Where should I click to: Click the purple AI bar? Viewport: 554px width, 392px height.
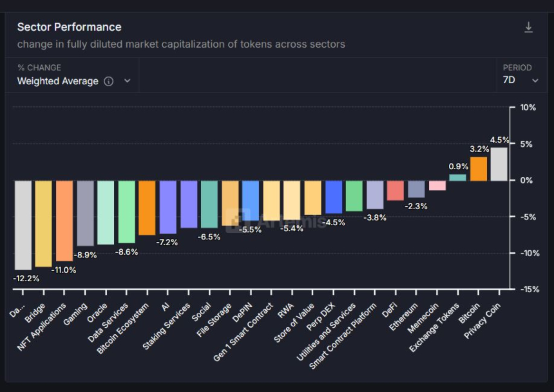click(x=167, y=207)
